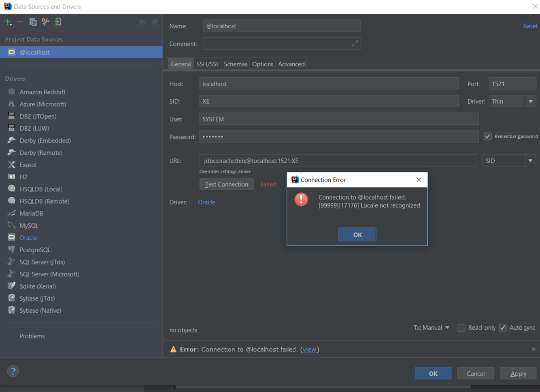Dismiss the error bar with its X icon
Image resolution: width=540 pixels, height=392 pixels.
click(533, 349)
